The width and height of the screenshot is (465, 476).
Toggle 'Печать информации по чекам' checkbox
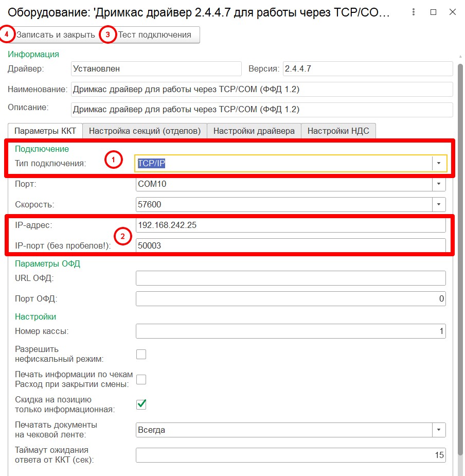click(141, 379)
